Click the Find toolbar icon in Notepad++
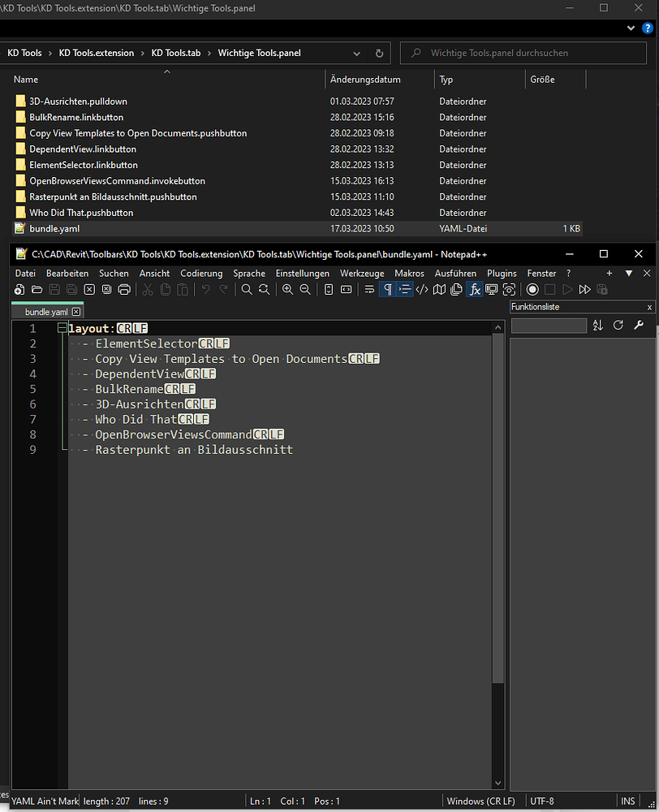 [247, 289]
